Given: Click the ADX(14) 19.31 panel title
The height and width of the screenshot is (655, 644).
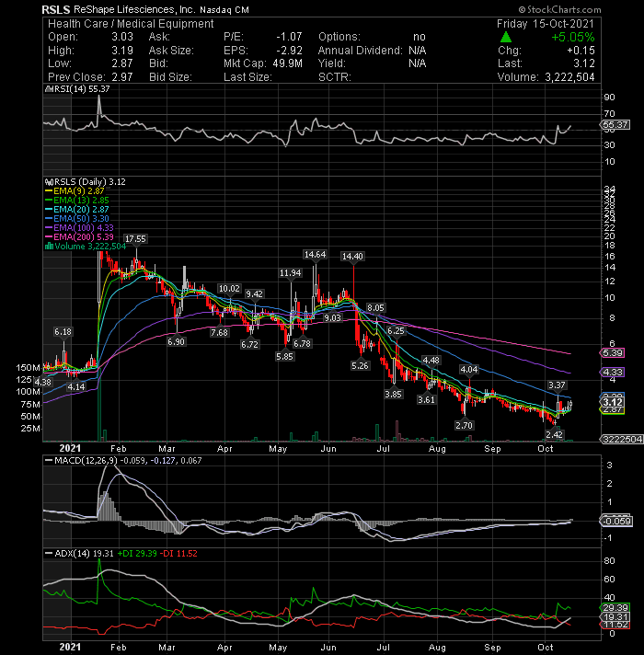Looking at the screenshot, I should (84, 554).
